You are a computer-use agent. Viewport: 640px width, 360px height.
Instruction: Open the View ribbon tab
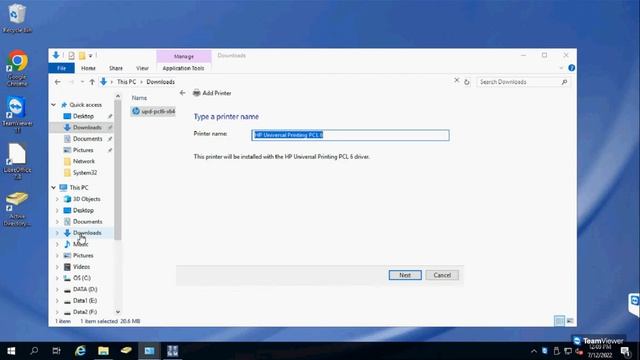coord(142,68)
